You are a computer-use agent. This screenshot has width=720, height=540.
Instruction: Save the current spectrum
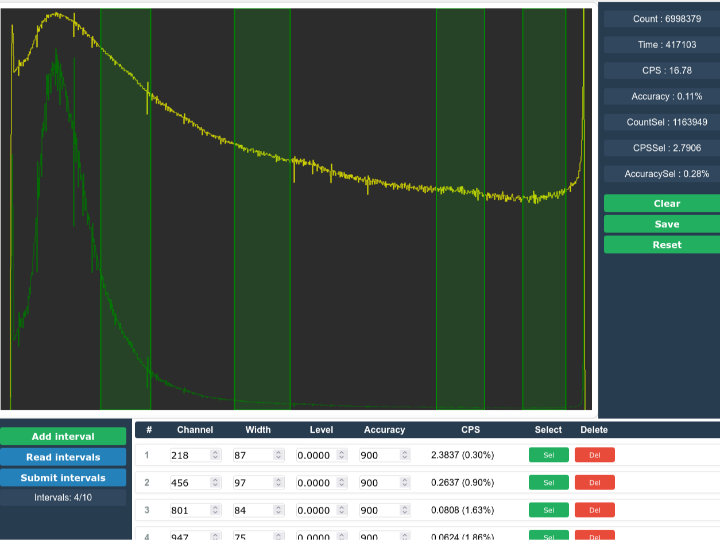tap(661, 224)
